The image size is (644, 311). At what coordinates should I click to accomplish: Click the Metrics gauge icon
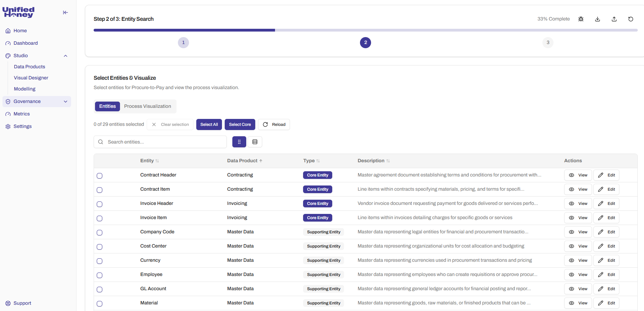(x=8, y=114)
